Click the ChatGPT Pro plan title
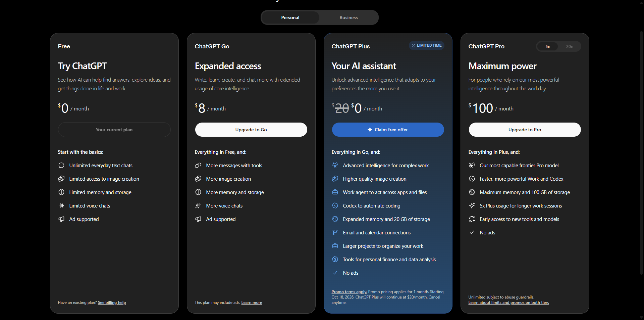 pyautogui.click(x=486, y=46)
